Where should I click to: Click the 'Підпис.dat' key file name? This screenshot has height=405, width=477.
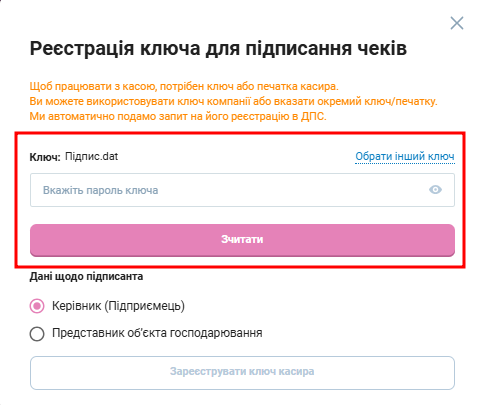point(91,156)
